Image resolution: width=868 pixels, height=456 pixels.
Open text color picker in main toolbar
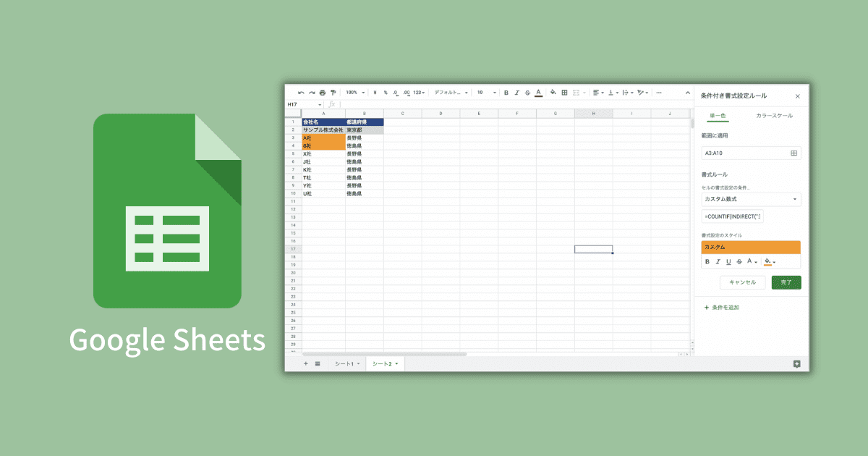[539, 93]
